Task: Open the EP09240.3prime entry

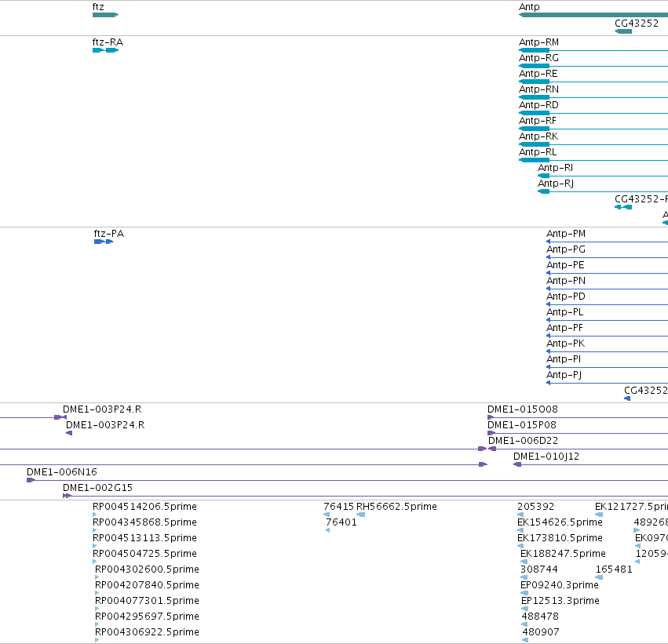Action: click(560, 585)
